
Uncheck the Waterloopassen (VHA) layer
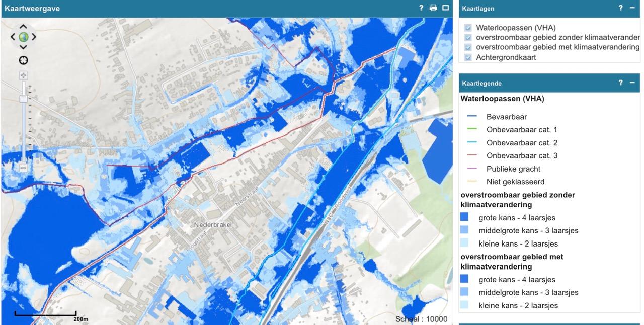click(x=468, y=28)
